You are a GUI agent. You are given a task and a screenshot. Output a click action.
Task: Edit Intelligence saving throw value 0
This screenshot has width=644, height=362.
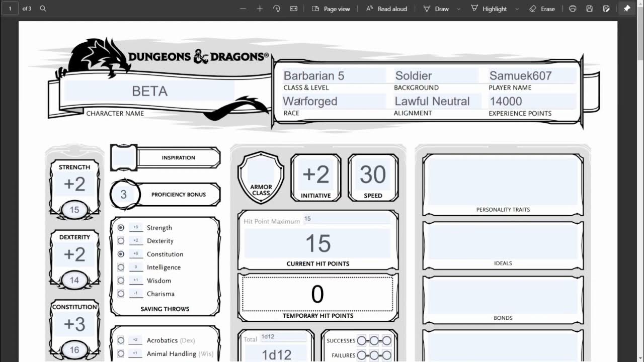135,266
